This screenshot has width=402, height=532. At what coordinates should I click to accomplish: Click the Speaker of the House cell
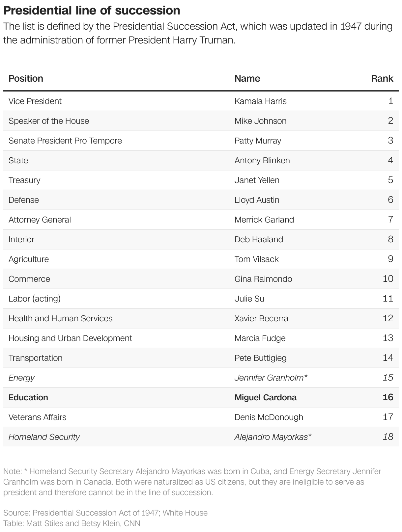tap(49, 121)
